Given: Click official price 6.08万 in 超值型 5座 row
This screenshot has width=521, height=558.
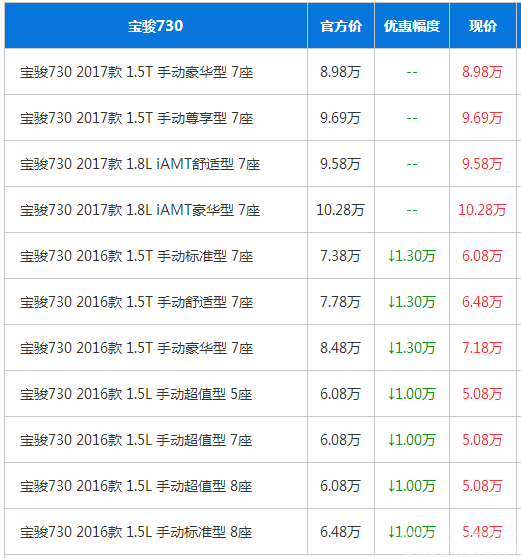Looking at the screenshot, I should pyautogui.click(x=340, y=394).
